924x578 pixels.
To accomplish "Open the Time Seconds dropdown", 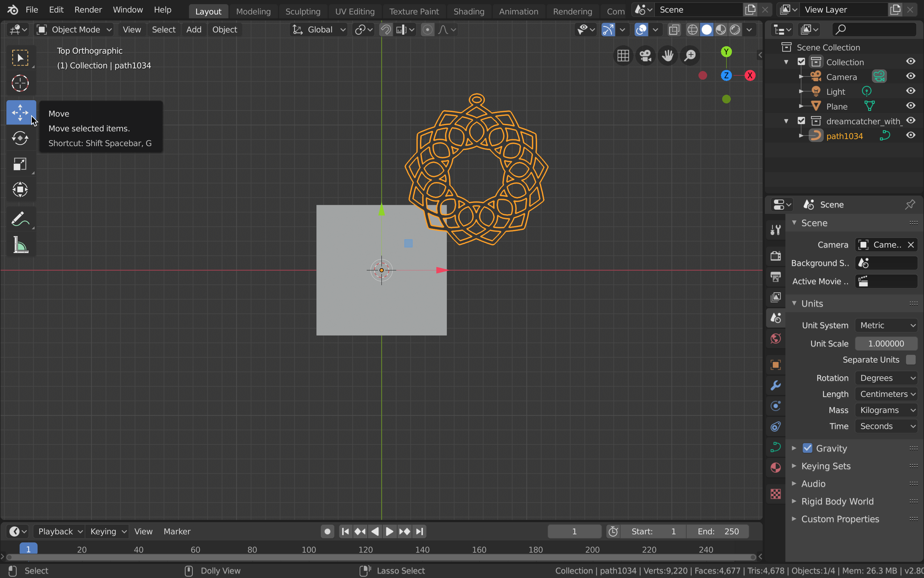I will 886,426.
